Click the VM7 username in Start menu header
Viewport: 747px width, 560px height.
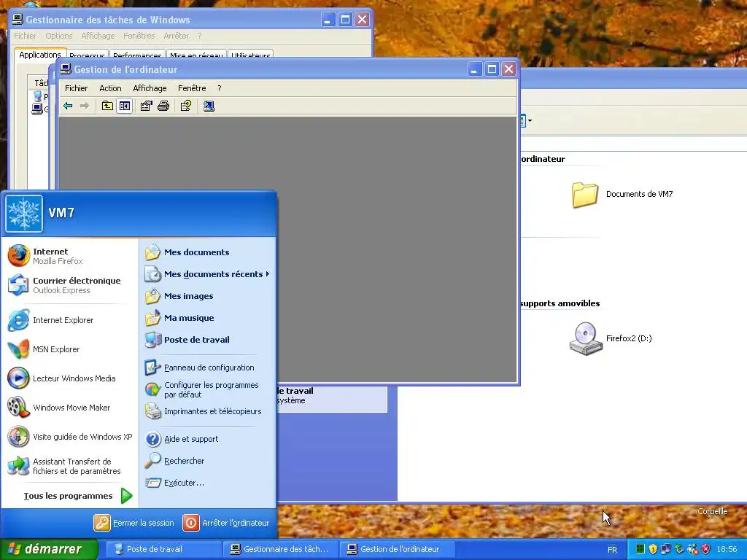[x=61, y=213]
